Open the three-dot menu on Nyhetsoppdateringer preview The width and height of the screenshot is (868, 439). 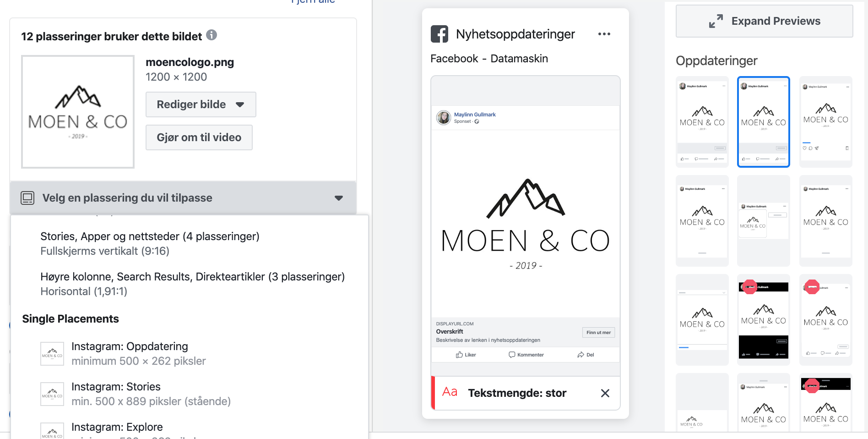[604, 34]
